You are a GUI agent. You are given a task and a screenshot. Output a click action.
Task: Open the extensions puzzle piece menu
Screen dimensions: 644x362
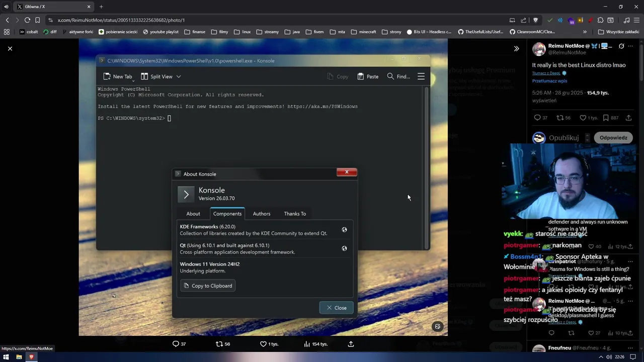click(x=600, y=20)
